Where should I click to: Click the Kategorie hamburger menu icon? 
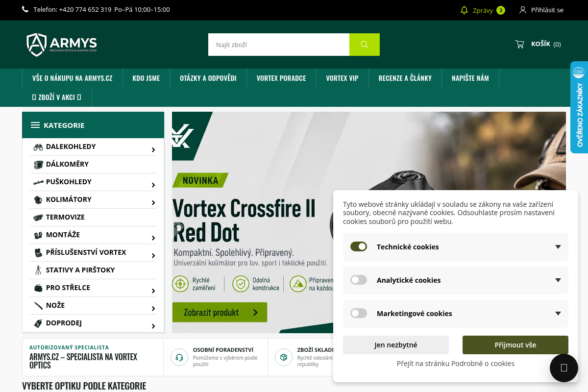pos(35,125)
